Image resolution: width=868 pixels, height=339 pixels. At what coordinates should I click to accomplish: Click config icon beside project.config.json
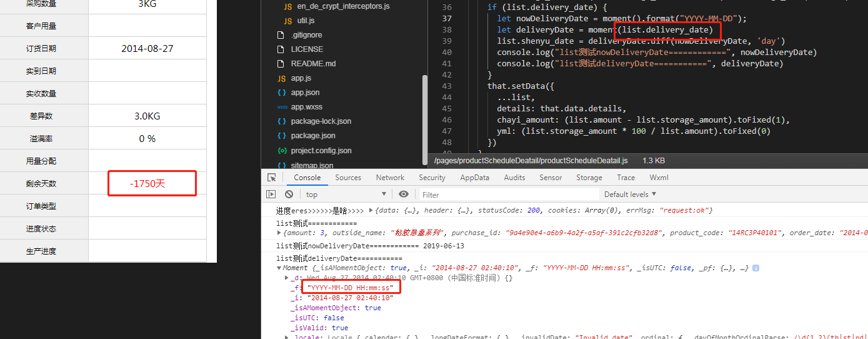(x=281, y=151)
